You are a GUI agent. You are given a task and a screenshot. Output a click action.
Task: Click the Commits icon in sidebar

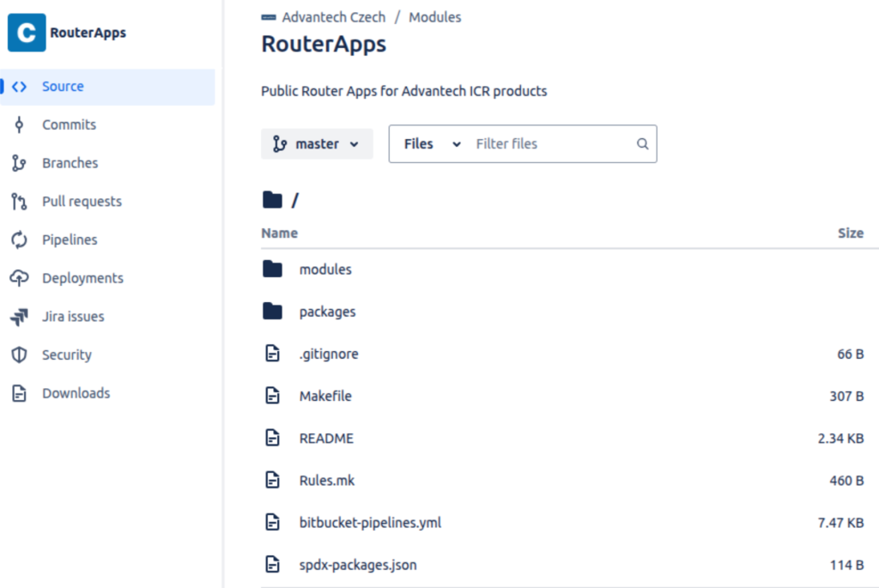click(19, 125)
